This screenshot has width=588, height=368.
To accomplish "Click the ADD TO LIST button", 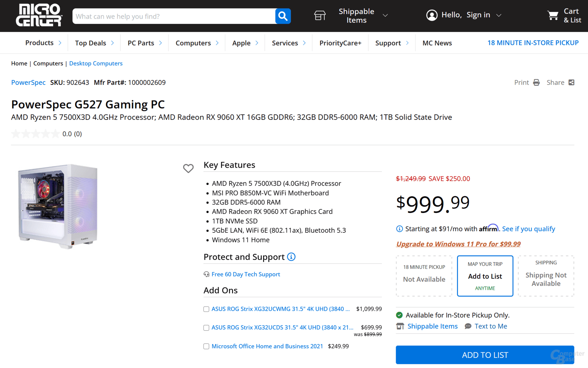I will 485,355.
